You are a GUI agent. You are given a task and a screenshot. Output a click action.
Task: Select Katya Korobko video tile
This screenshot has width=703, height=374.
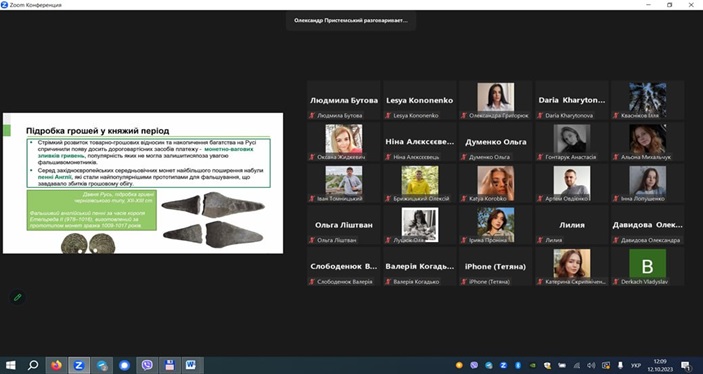pyautogui.click(x=496, y=183)
